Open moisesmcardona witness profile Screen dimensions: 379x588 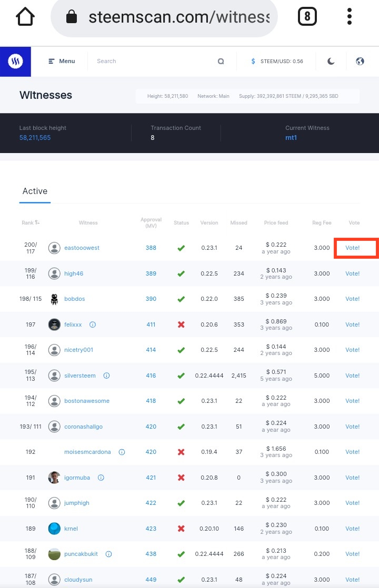pyautogui.click(x=87, y=452)
